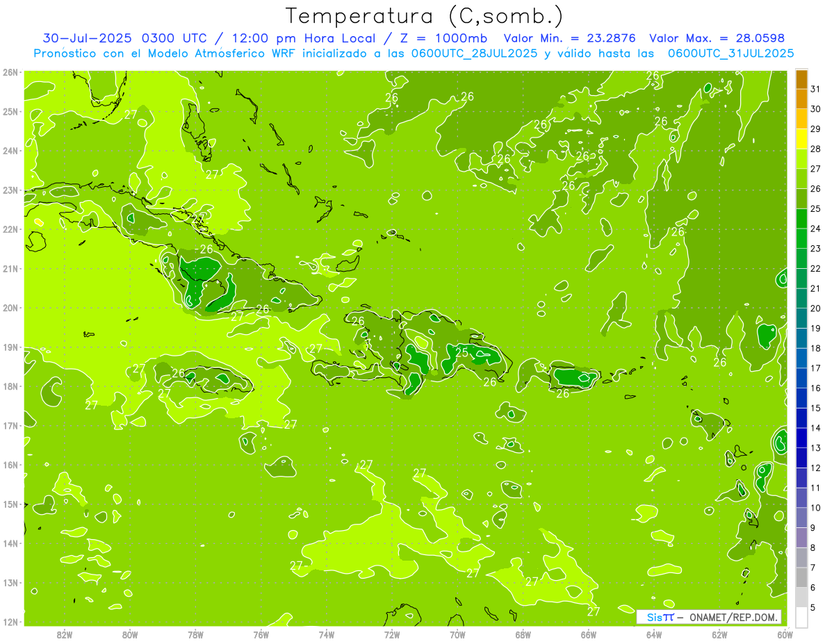Click the '12N' latitude axis label
The width and height of the screenshot is (834, 644).
[10, 622]
